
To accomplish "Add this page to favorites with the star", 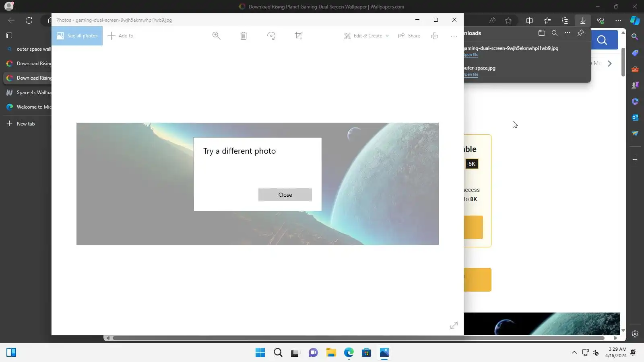I will coord(508,21).
